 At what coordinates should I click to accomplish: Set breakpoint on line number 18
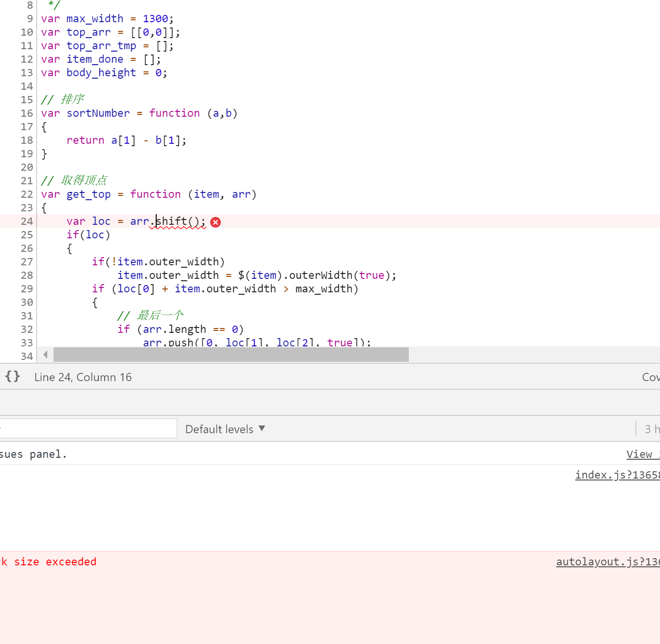pyautogui.click(x=27, y=140)
